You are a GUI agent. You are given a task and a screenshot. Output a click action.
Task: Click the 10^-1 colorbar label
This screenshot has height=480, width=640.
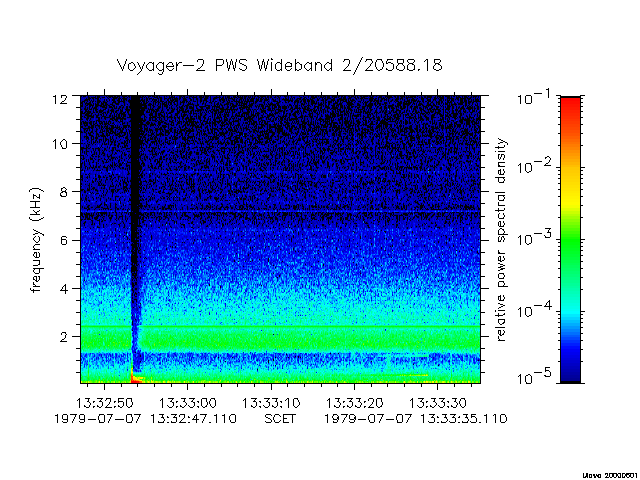click(x=534, y=97)
